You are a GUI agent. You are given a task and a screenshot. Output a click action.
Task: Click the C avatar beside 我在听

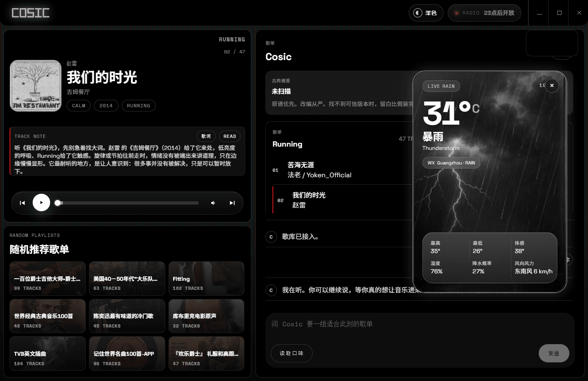pyautogui.click(x=271, y=290)
